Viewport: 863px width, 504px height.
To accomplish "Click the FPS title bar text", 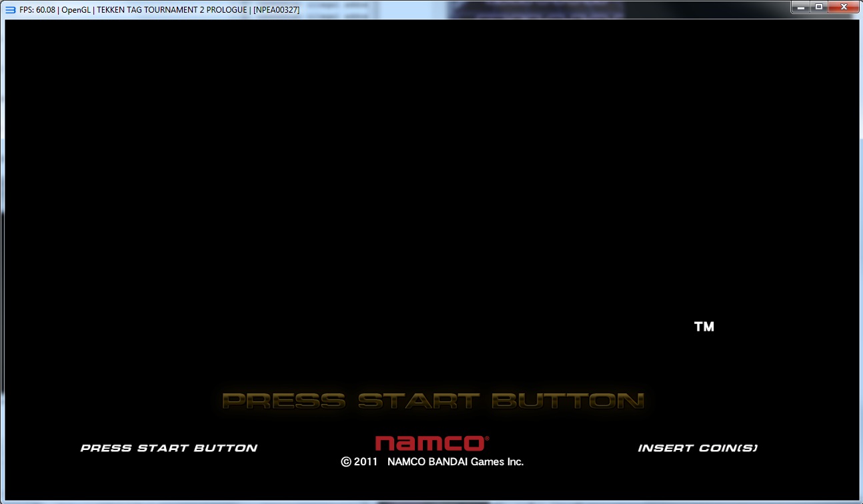I will (159, 9).
